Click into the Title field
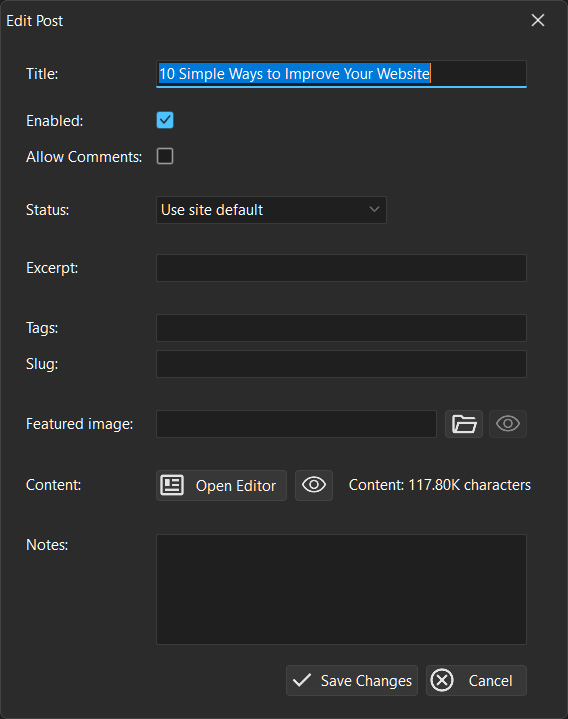The width and height of the screenshot is (568, 719). (342, 74)
